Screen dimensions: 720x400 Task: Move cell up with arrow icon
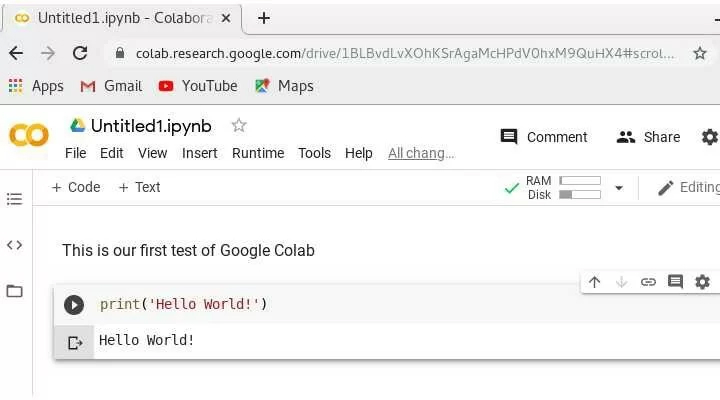[x=594, y=282]
